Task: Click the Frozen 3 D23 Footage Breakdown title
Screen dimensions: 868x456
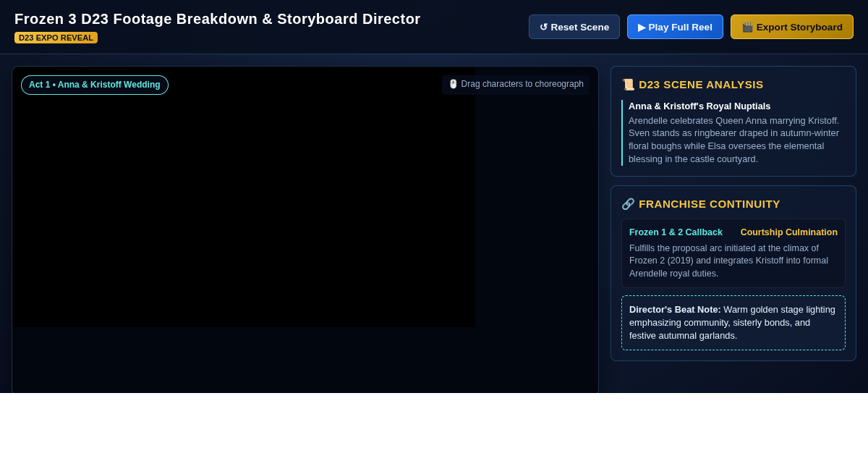Action: click(x=217, y=19)
